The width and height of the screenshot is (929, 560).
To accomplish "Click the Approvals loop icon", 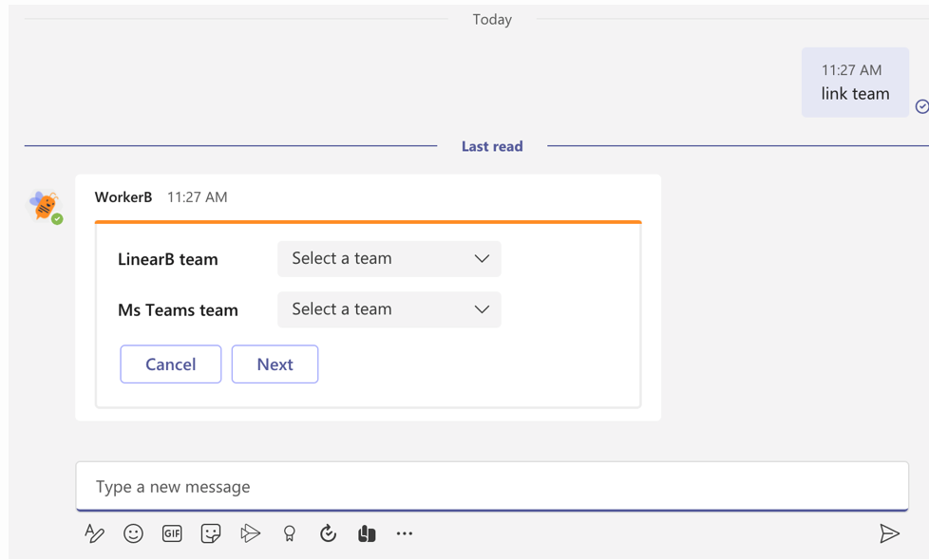I will click(328, 533).
